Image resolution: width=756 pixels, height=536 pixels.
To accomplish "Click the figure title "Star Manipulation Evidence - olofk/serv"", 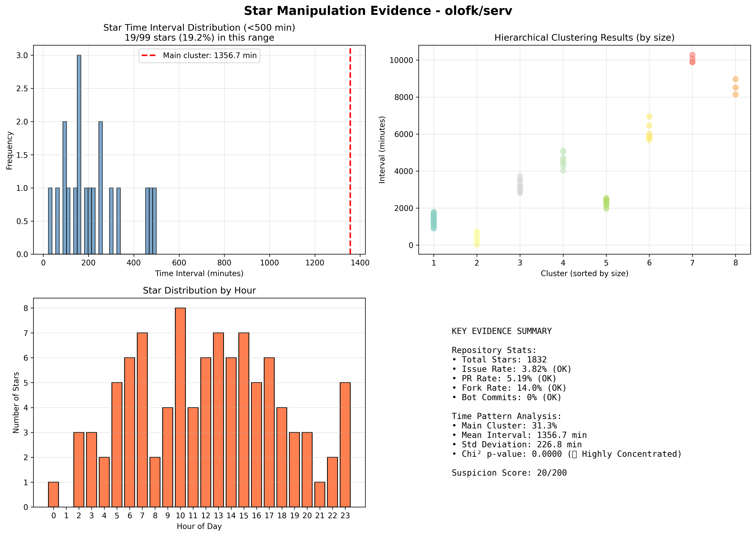I will [378, 11].
